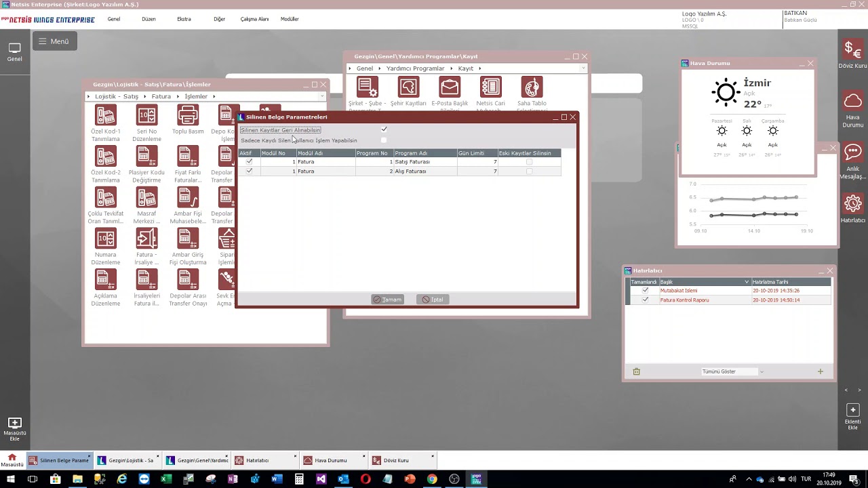Click Masaüstü Ekle icon
This screenshot has height=488, width=868.
click(14, 423)
